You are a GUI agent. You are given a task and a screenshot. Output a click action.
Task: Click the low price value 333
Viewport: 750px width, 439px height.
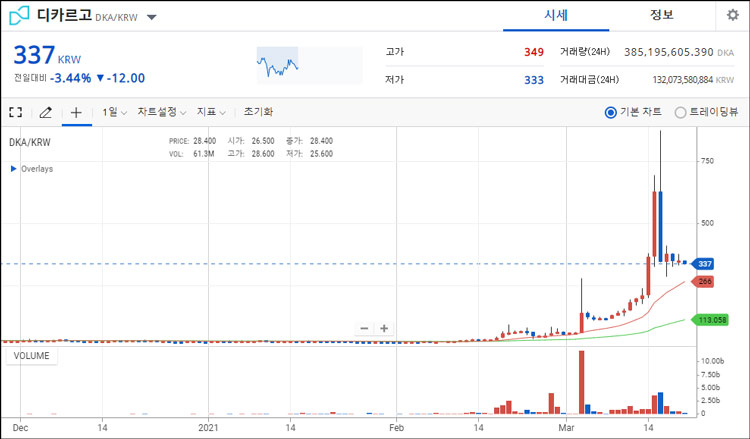point(533,80)
